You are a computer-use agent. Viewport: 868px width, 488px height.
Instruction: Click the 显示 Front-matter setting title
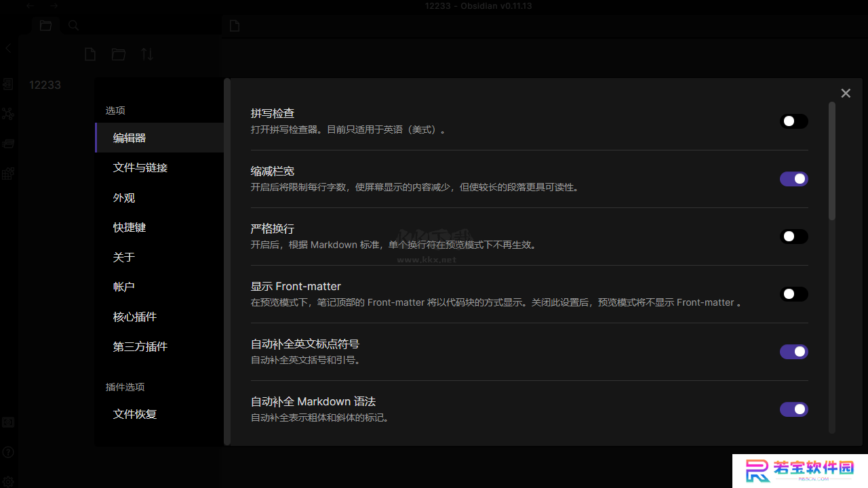296,286
